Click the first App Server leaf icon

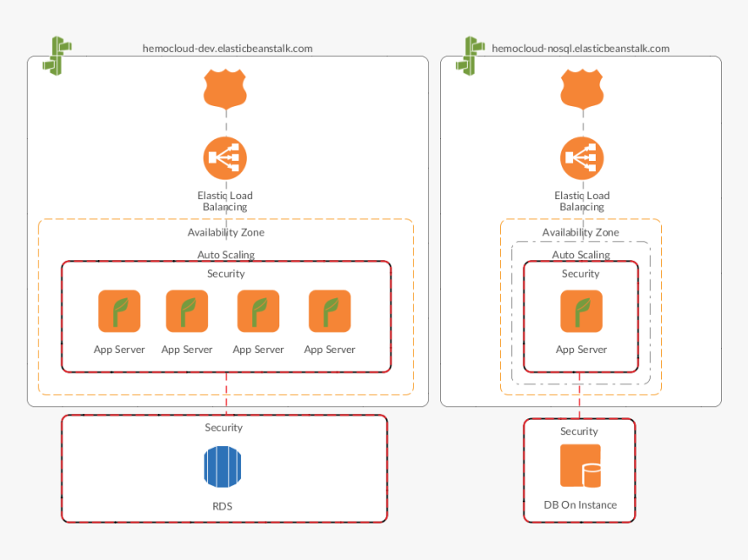(x=119, y=310)
